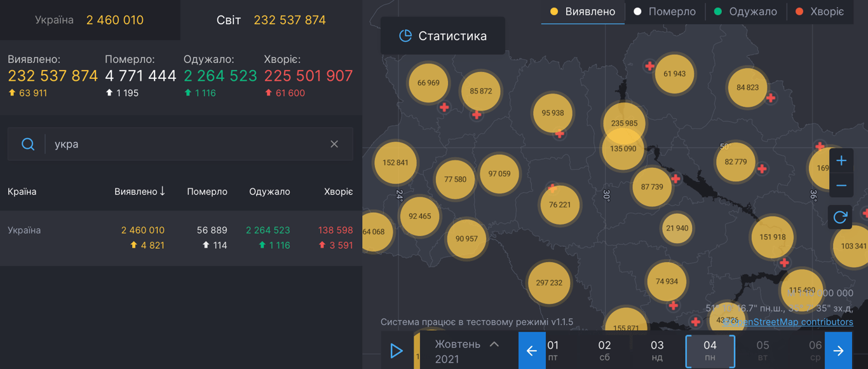This screenshot has width=868, height=369.
Task: Select the Померло map filter
Action: pyautogui.click(x=665, y=11)
